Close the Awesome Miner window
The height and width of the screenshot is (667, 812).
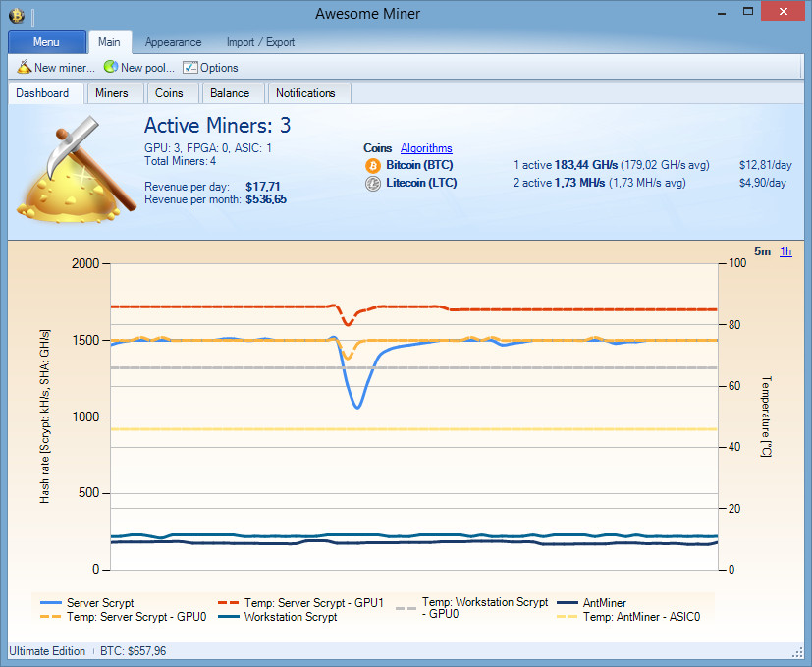[x=783, y=12]
